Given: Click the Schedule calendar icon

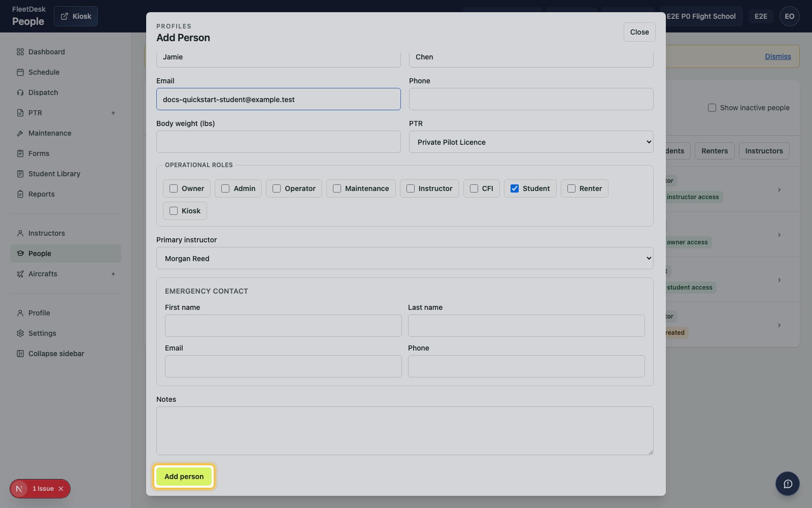Looking at the screenshot, I should coord(20,72).
